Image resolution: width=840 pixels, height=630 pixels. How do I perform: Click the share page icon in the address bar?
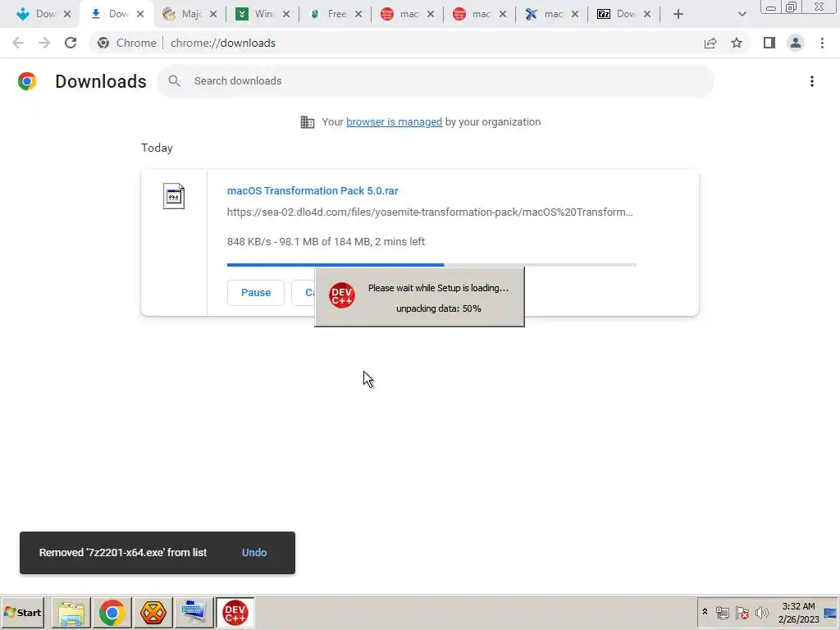[710, 43]
